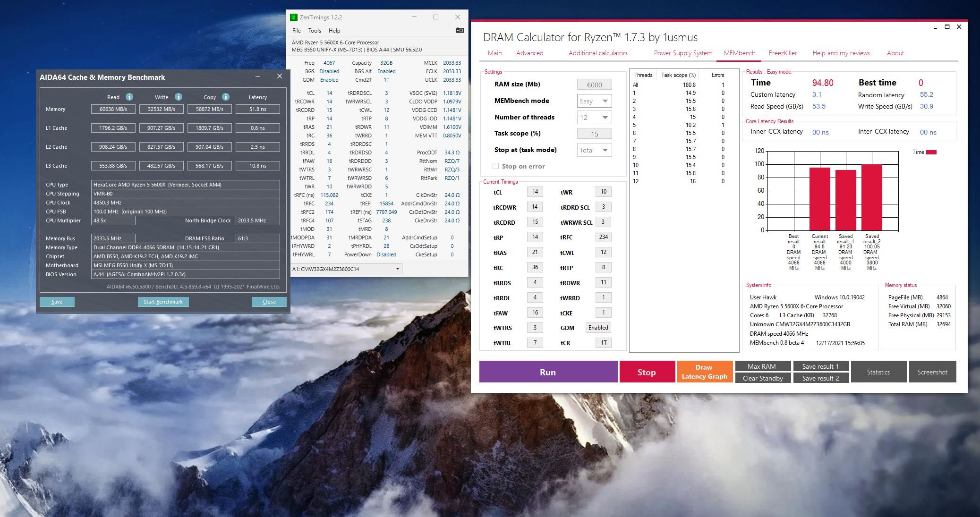
Task: Open the Tools menu in ZenTimings
Action: point(315,31)
